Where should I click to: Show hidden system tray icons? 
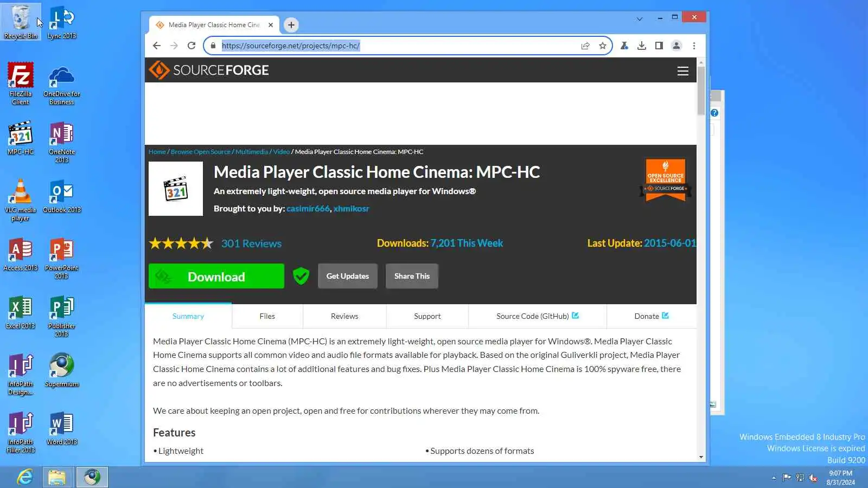[x=774, y=478]
